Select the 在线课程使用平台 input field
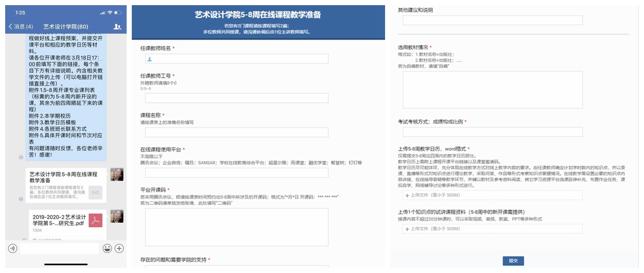 click(x=236, y=173)
